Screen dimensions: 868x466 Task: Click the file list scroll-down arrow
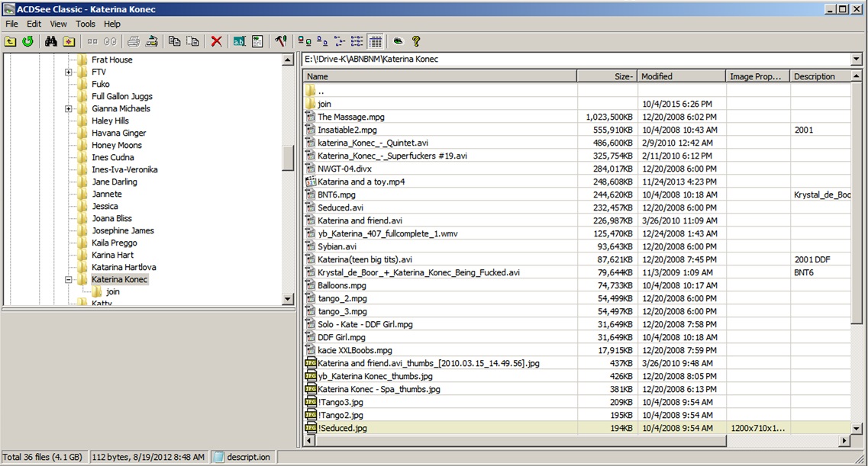click(x=857, y=429)
